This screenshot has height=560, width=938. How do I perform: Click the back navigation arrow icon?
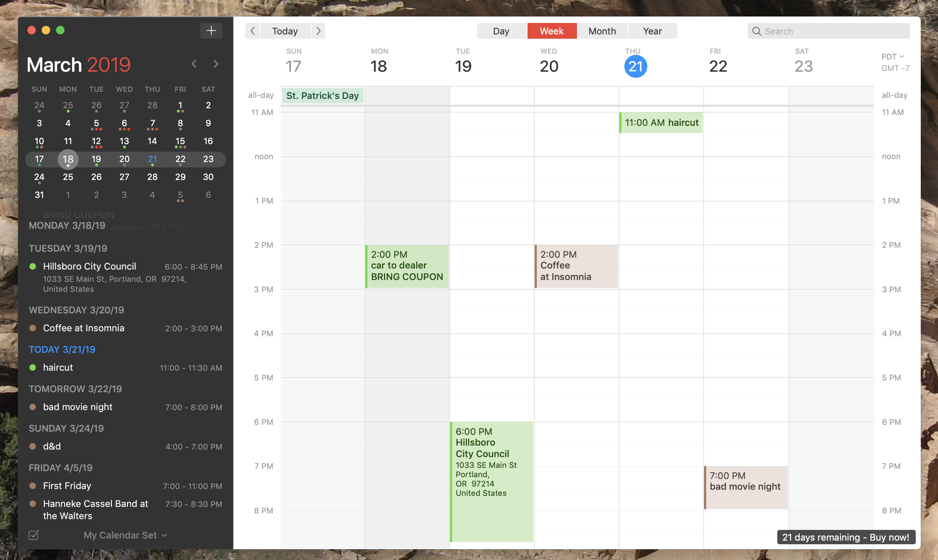(x=252, y=31)
